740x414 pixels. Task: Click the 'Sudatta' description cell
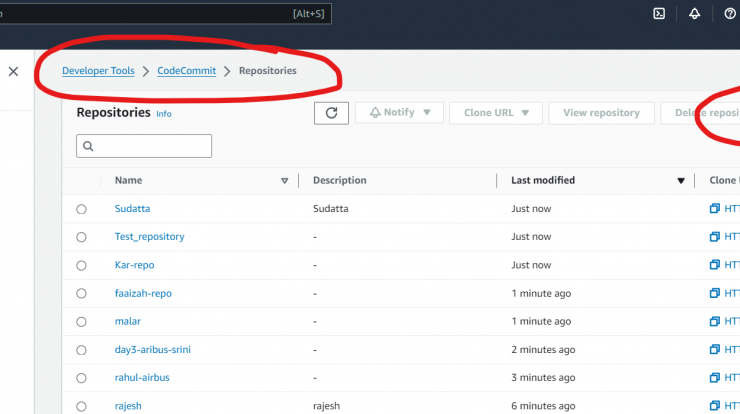point(330,209)
